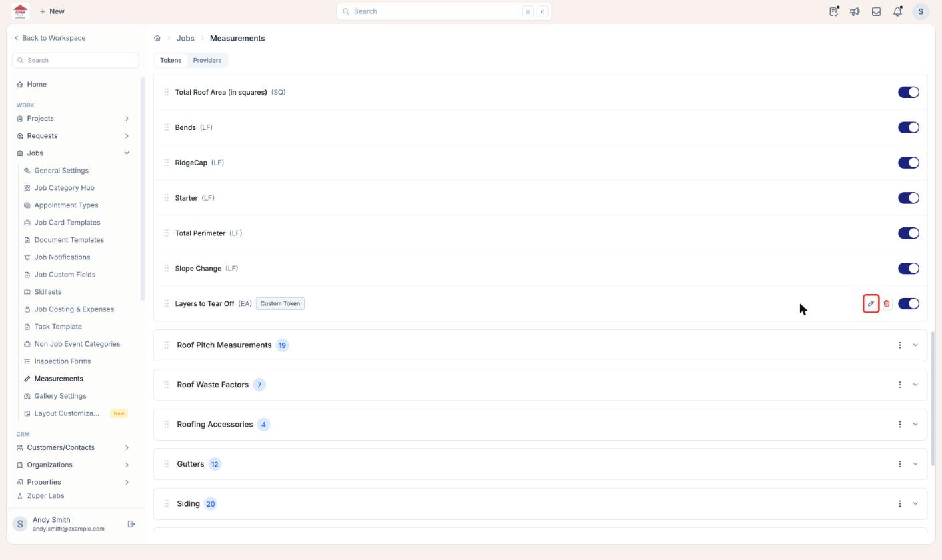Viewport: 942px width, 560px height.
Task: Open options menu for Roofing Accessories
Action: tap(900, 425)
